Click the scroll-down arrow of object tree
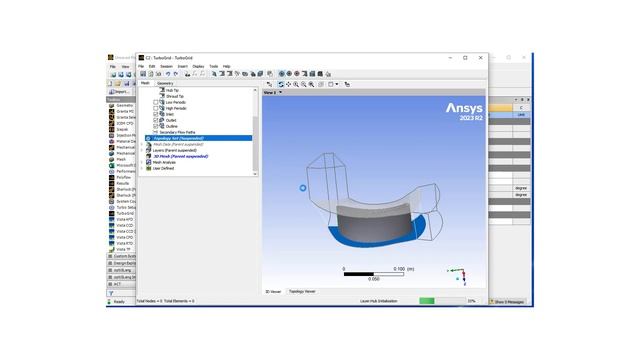Screen dimensions: 640x360 255,173
